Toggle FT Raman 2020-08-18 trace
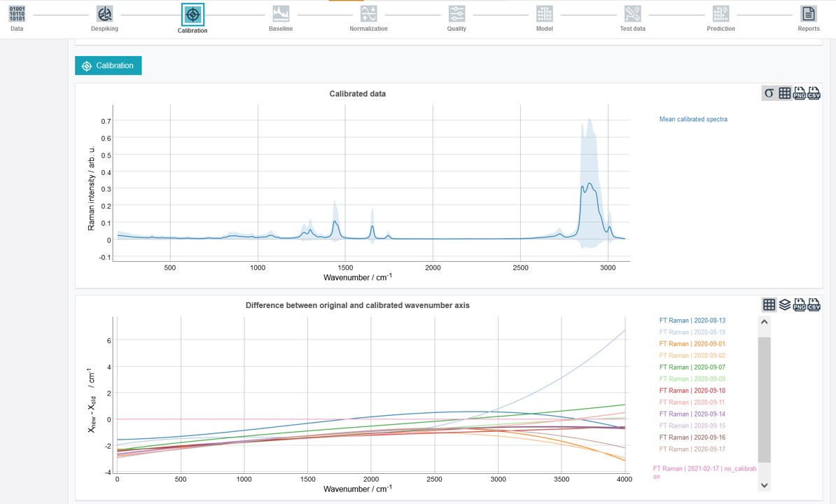The image size is (836, 504). pos(692,332)
